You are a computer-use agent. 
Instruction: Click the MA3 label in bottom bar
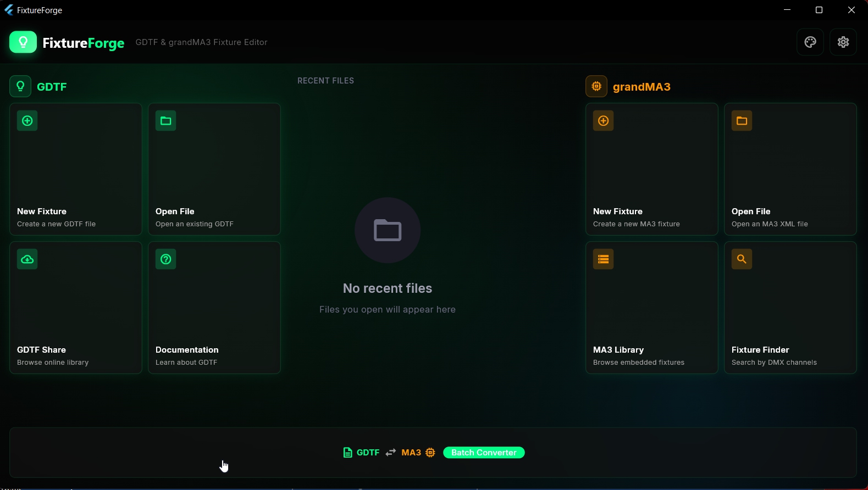411,453
